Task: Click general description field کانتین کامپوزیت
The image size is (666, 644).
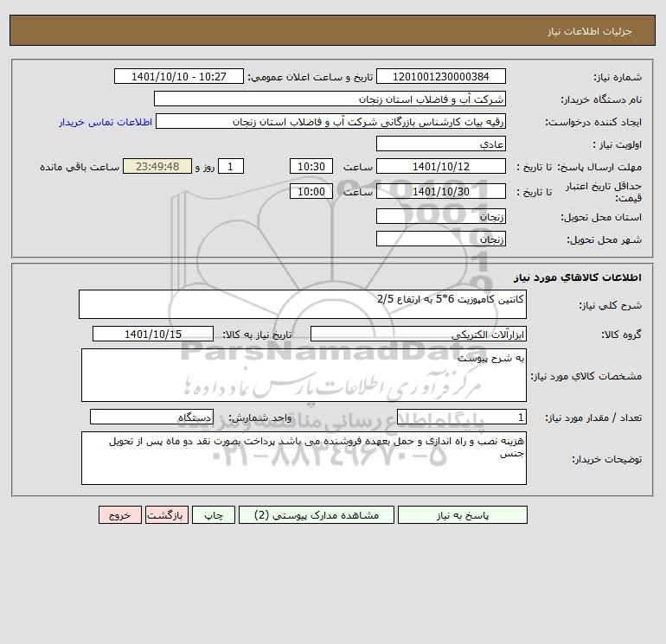Action: coord(303,304)
